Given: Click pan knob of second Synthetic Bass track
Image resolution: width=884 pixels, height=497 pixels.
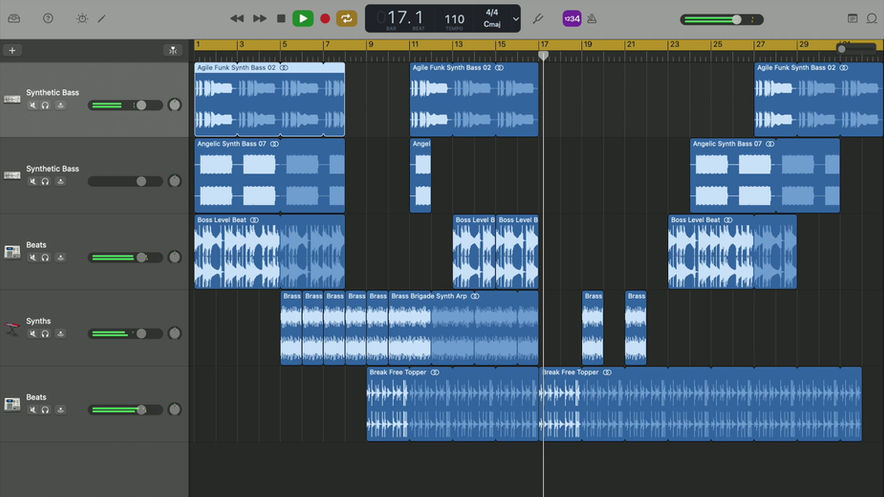Looking at the screenshot, I should pyautogui.click(x=175, y=181).
